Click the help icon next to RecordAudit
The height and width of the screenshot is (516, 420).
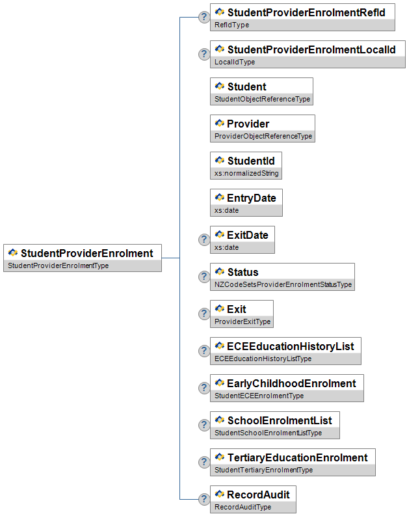click(203, 499)
